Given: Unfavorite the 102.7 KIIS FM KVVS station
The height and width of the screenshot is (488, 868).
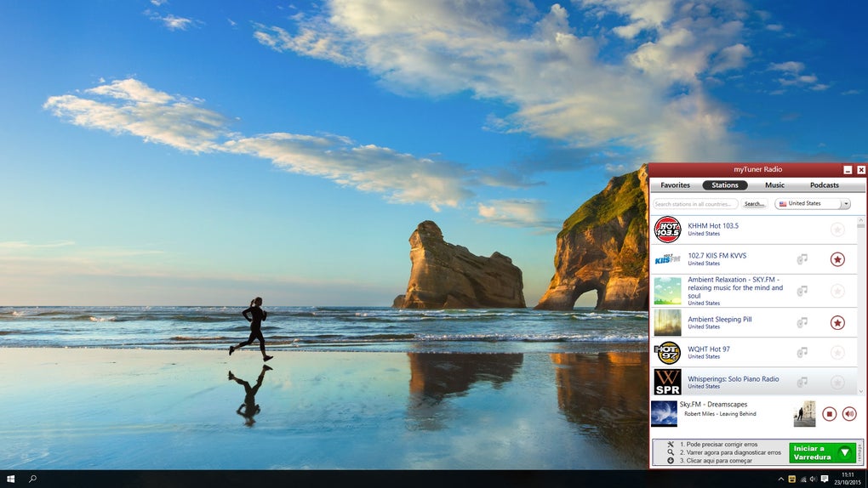Looking at the screenshot, I should 837,259.
